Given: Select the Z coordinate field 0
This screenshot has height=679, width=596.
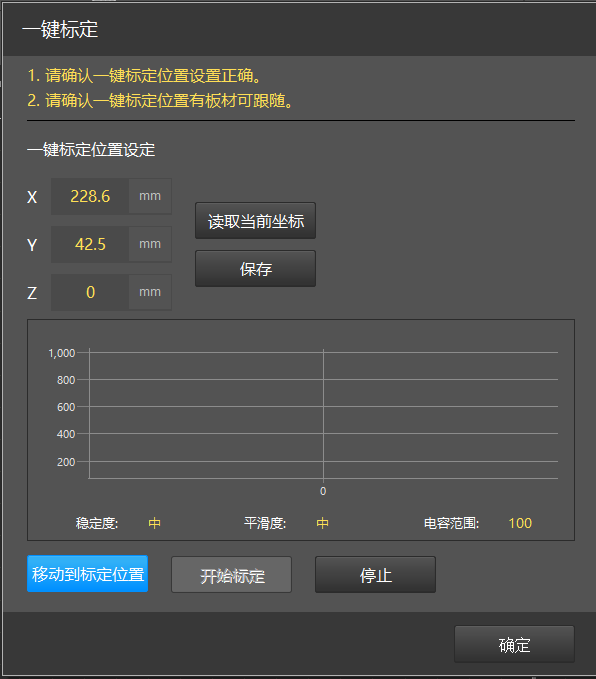Looking at the screenshot, I should 90,292.
